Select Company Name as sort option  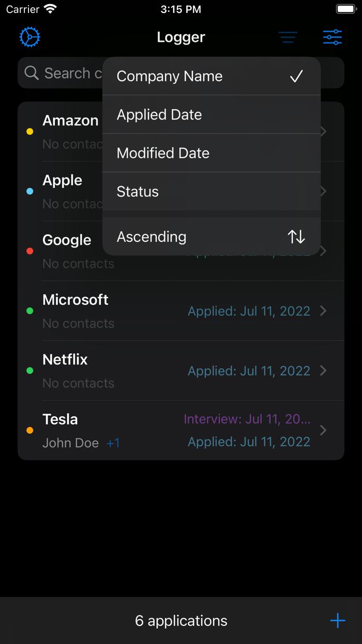(x=170, y=76)
